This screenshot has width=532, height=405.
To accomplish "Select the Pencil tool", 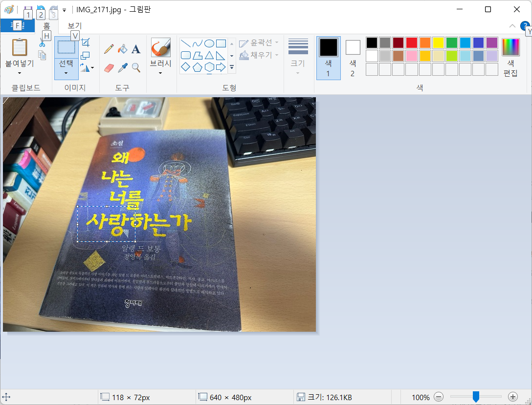I will pyautogui.click(x=109, y=49).
